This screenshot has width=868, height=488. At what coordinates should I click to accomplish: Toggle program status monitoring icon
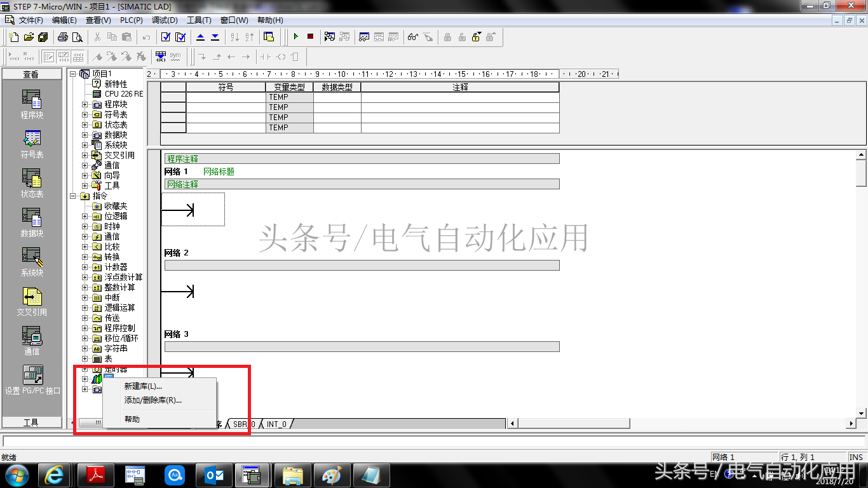330,37
